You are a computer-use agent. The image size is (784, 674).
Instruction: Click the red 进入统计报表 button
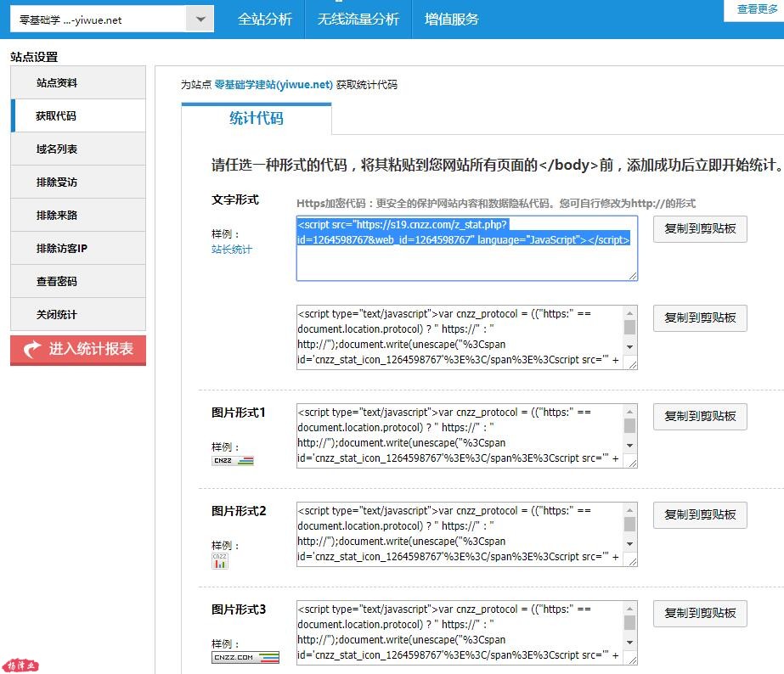78,350
